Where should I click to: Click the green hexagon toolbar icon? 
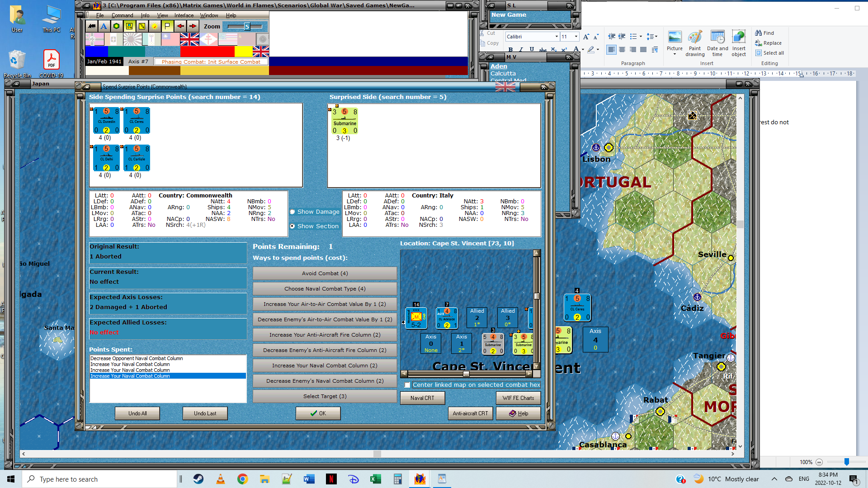point(117,26)
